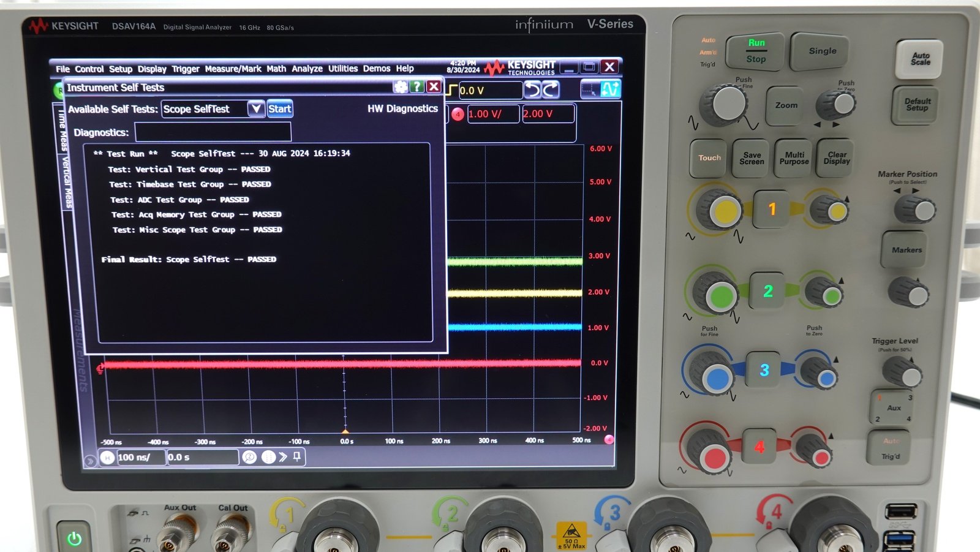Expand the Available Self Tests dropdown arrow
This screenshot has width=980, height=552.
tap(257, 109)
